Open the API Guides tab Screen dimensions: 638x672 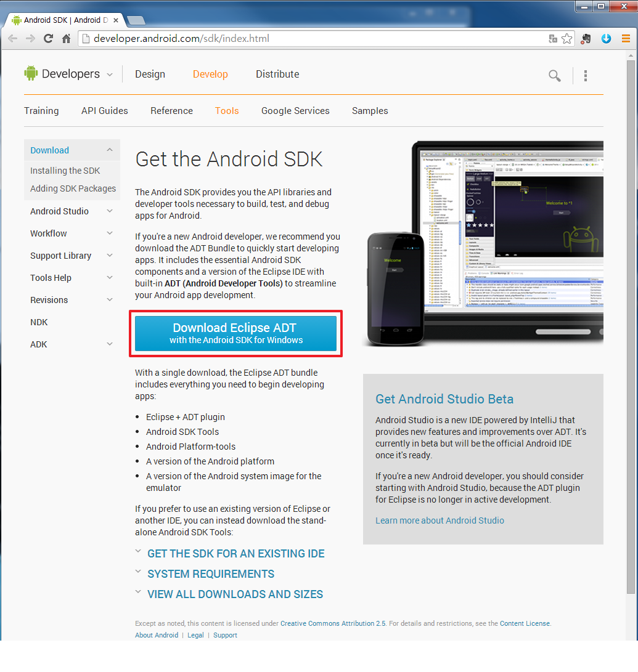[105, 111]
